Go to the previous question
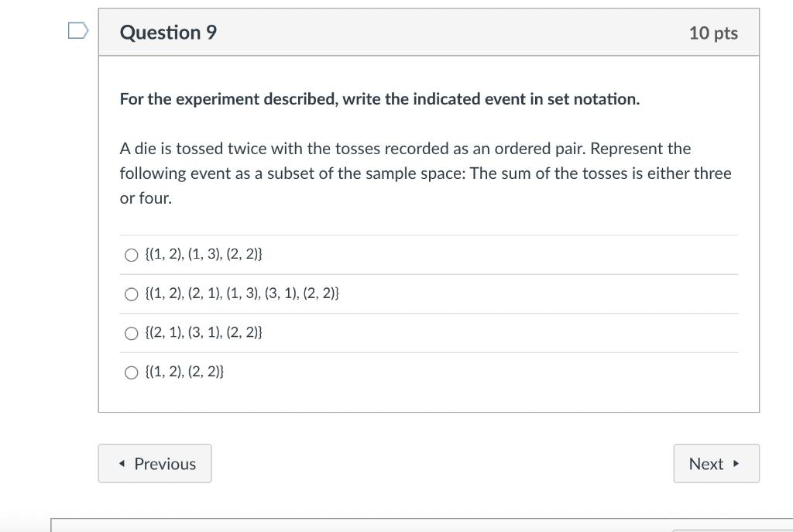The image size is (793, 532). coord(155,463)
